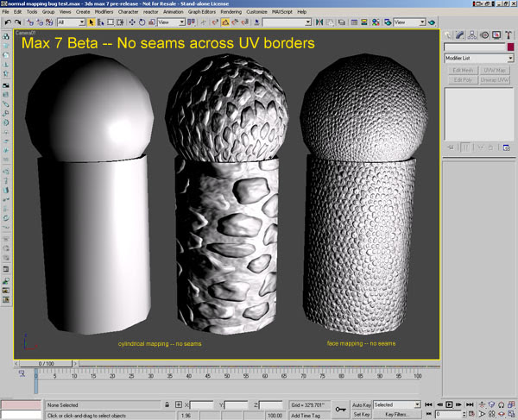This screenshot has height=420, width=518.
Task: Click the time slider showing 0 / 100
Action: click(x=46, y=364)
